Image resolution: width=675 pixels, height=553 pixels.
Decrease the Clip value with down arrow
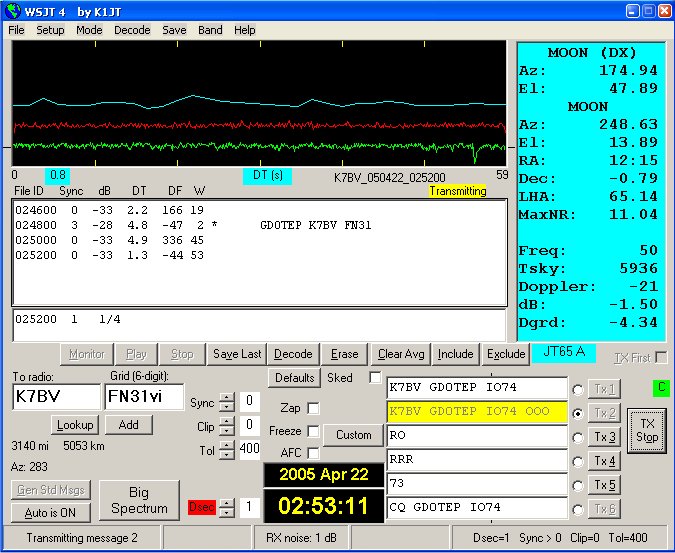227,431
